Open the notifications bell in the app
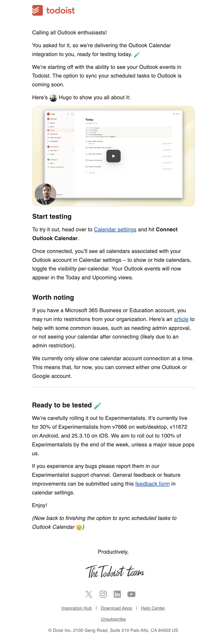Image resolution: width=215 pixels, height=644 pixels. [68, 114]
